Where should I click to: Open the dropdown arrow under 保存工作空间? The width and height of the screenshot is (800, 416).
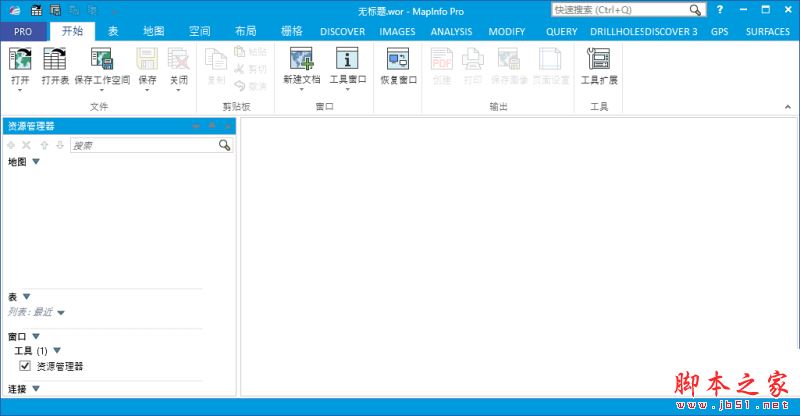tap(102, 90)
